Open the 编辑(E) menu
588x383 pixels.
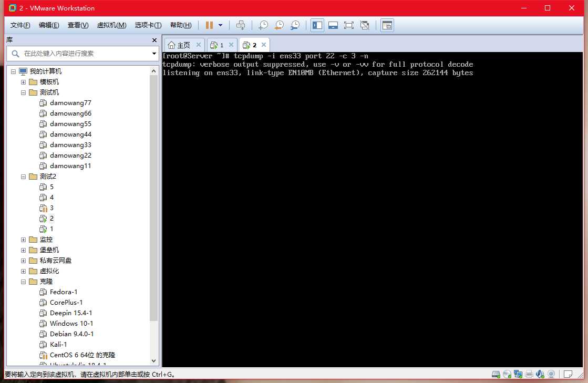[49, 25]
